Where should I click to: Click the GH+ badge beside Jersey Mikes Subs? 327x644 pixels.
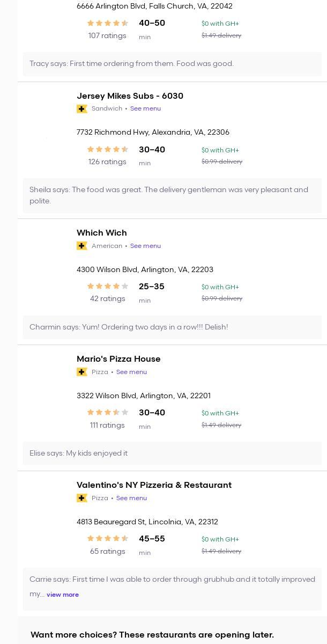[82, 109]
